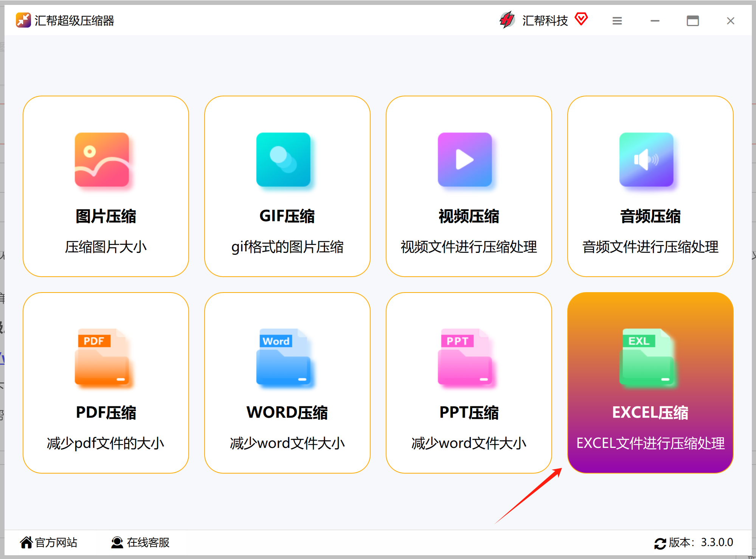756x559 pixels.
Task: Click the 汇帮科技 red logo
Action: (x=507, y=20)
